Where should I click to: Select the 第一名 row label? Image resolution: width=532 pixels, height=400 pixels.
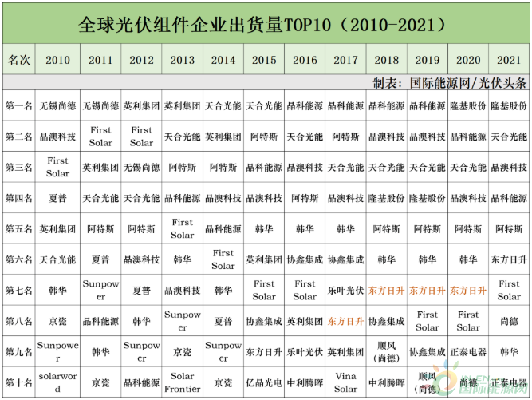tap(19, 105)
